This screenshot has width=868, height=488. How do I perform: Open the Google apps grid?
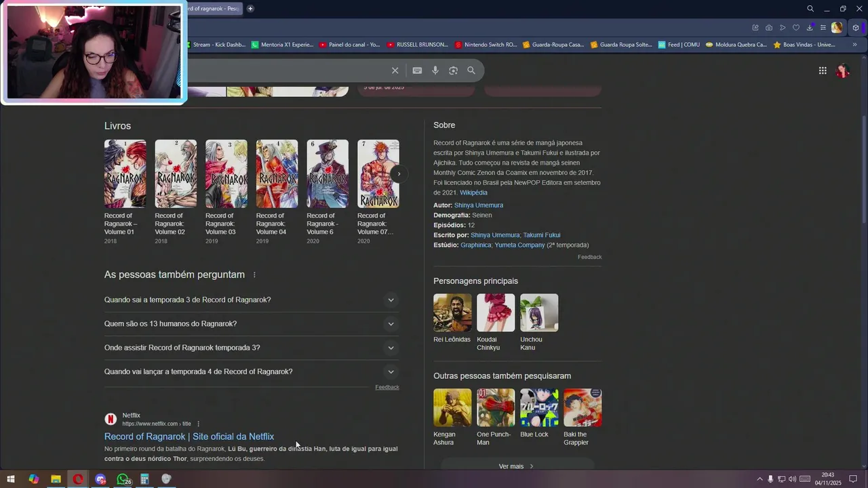(x=823, y=70)
